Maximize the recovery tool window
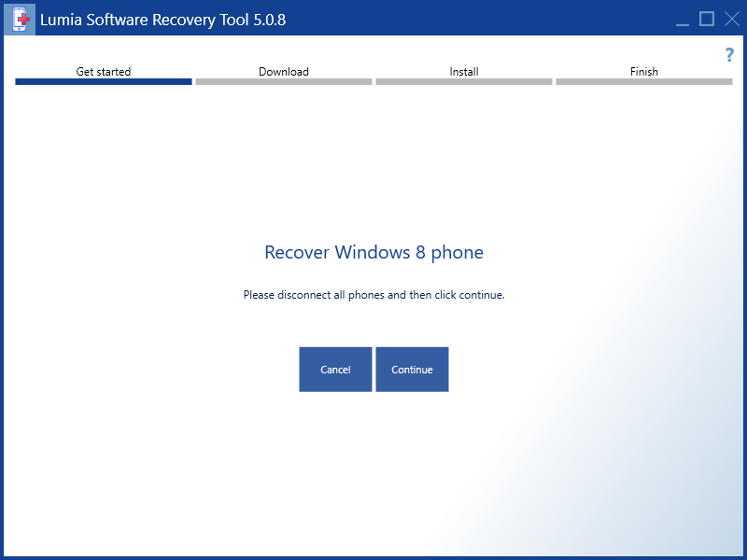The height and width of the screenshot is (560, 747). (x=707, y=19)
